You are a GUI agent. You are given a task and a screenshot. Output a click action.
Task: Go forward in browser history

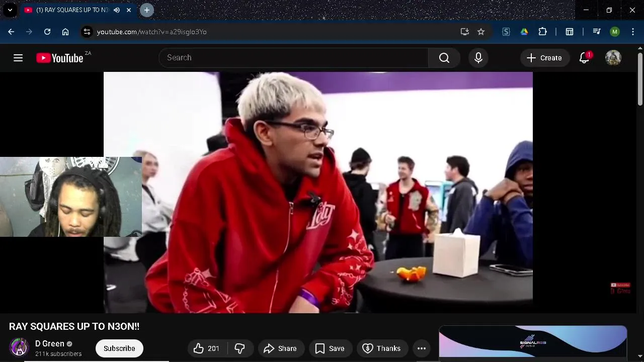(x=29, y=32)
